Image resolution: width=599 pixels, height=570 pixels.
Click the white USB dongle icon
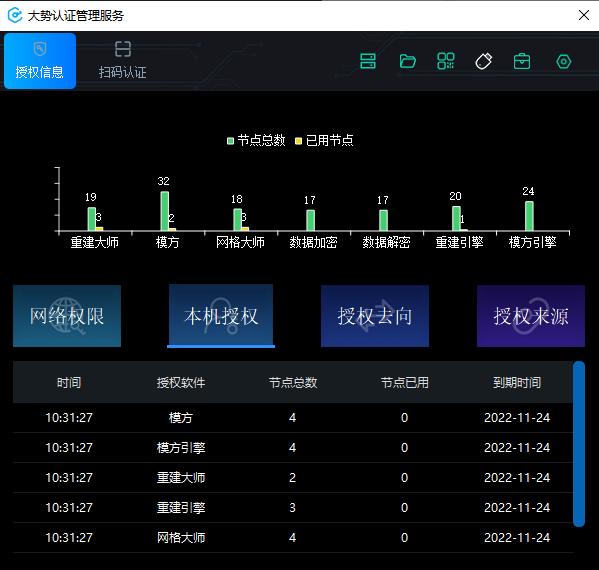[484, 61]
